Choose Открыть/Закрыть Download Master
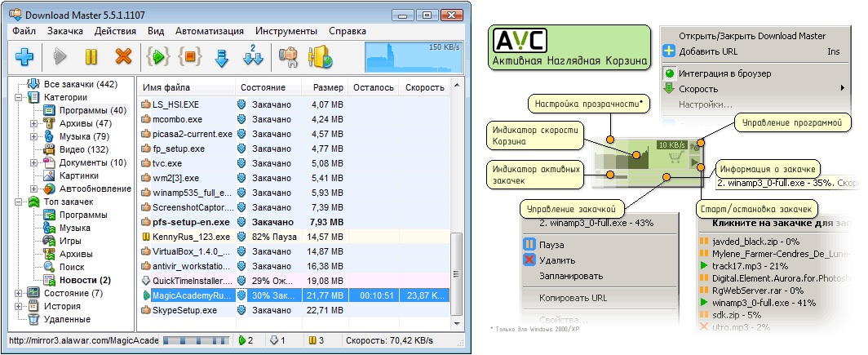The height and width of the screenshot is (355, 868). click(x=752, y=36)
